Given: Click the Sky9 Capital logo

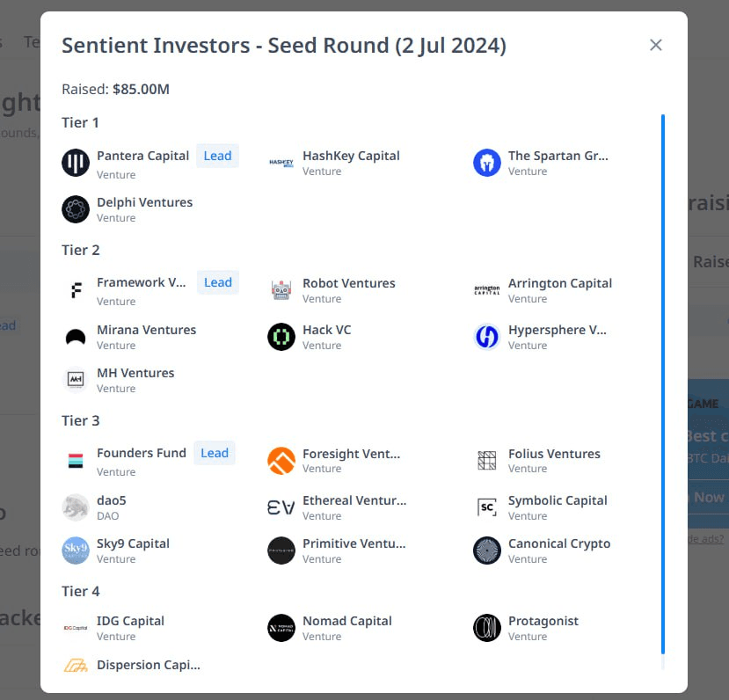Looking at the screenshot, I should coord(76,551).
